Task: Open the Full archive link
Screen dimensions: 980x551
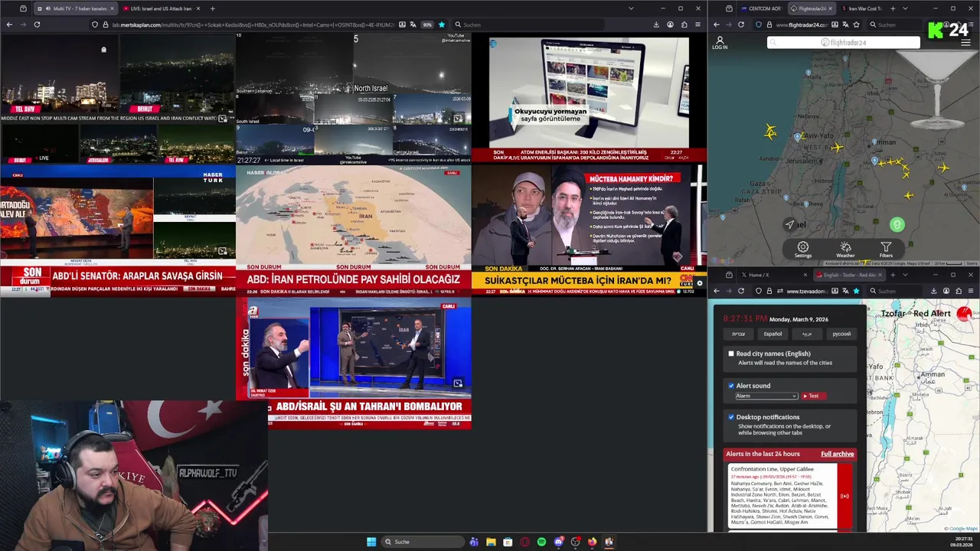Action: 837,454
